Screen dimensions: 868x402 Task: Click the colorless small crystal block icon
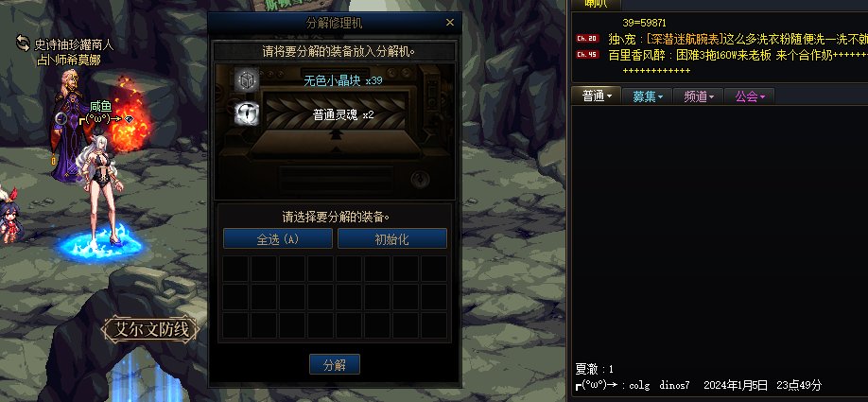[x=246, y=80]
